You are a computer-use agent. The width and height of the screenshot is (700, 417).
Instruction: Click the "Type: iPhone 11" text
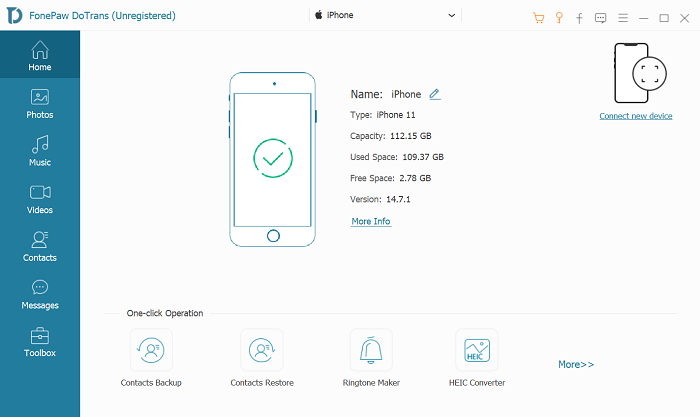tap(383, 115)
